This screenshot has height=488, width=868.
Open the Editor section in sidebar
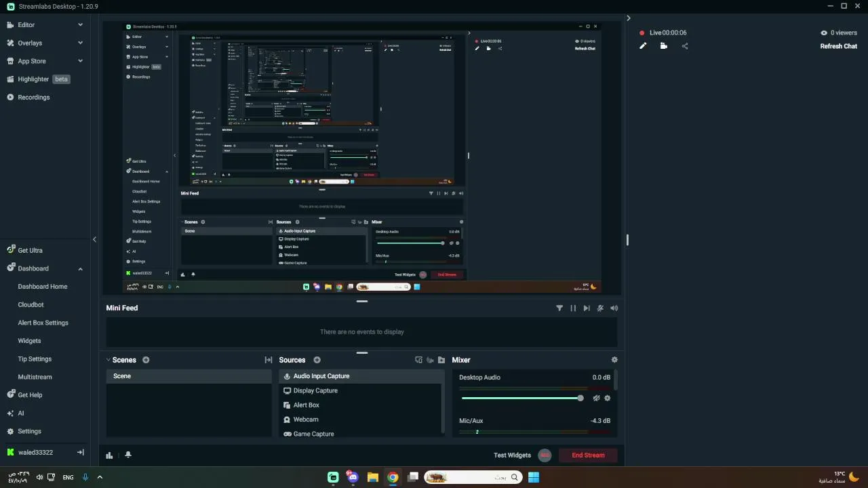pyautogui.click(x=26, y=25)
